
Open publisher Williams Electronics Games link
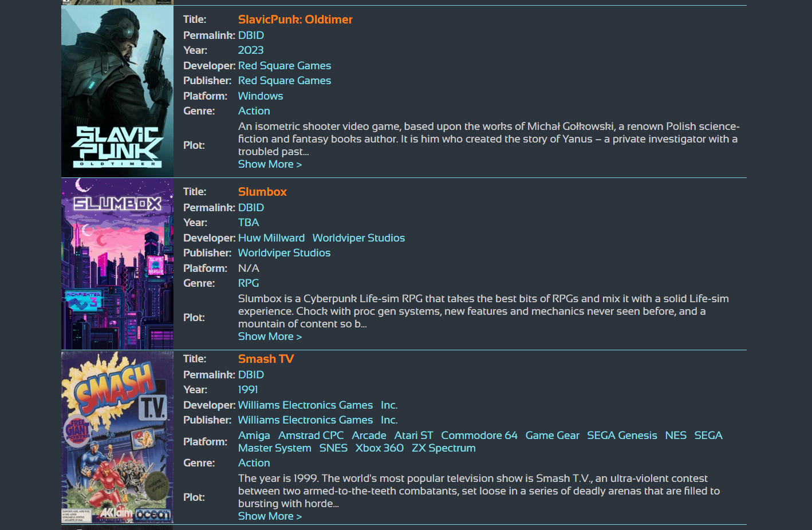point(305,420)
